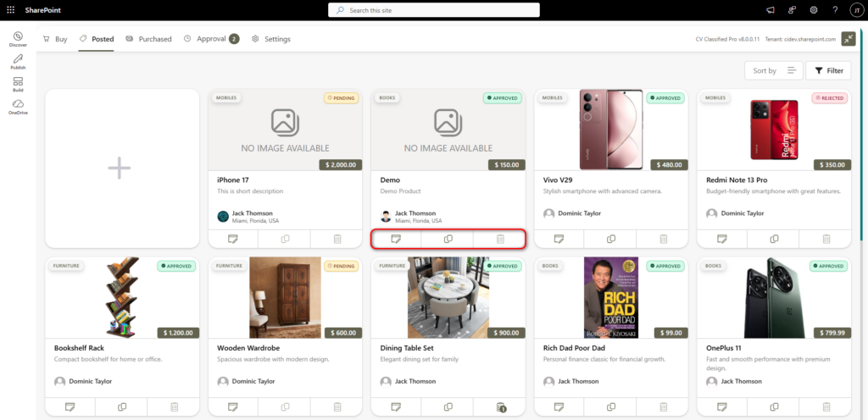
Task: Copy the Dining Table Set listing
Action: click(448, 406)
